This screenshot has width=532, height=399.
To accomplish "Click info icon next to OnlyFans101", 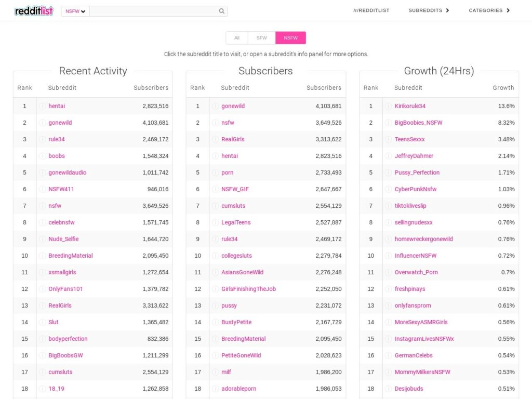I will click(43, 289).
